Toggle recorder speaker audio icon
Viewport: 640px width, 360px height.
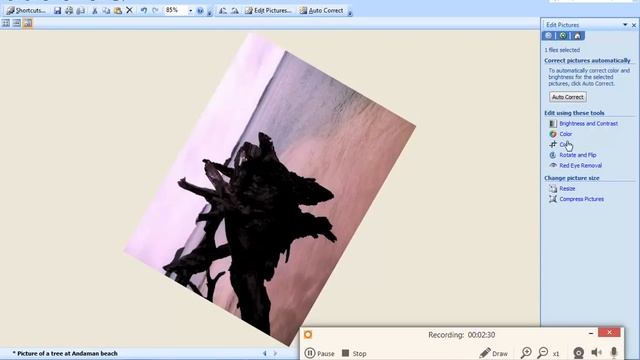click(x=596, y=353)
